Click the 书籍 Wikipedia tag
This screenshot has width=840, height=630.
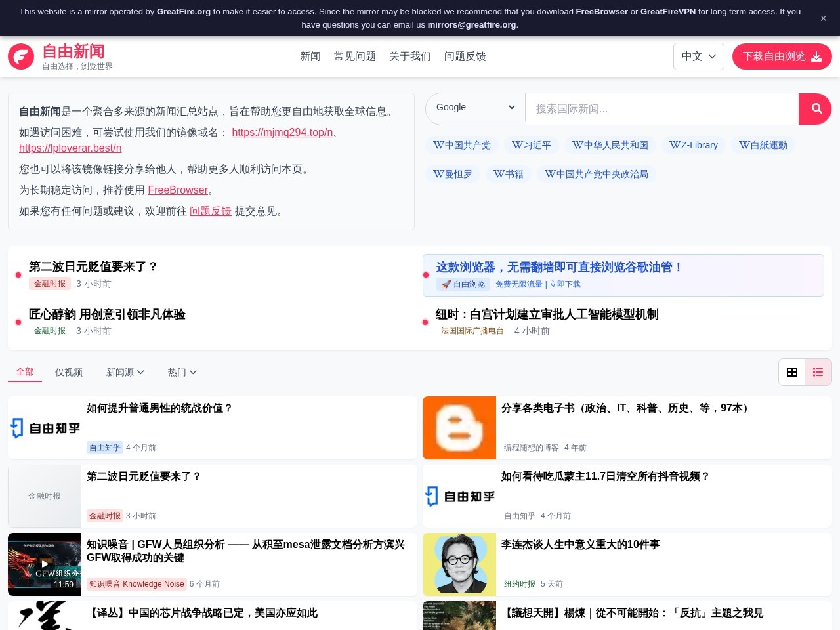[x=509, y=174]
